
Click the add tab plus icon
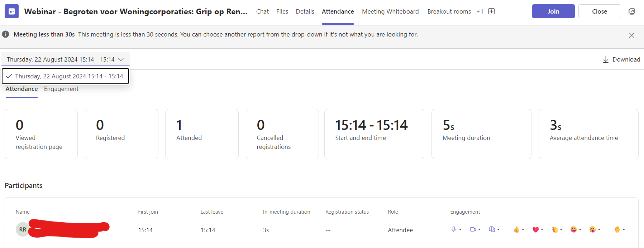click(x=492, y=11)
